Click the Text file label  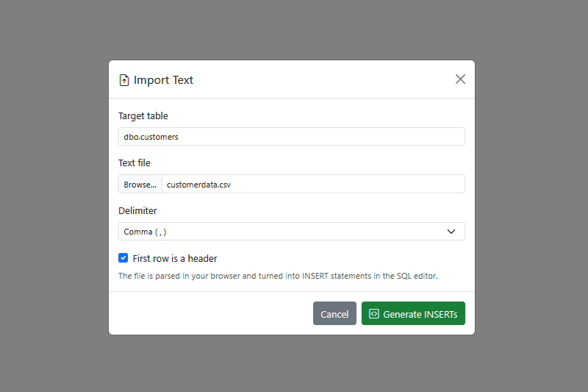tap(135, 163)
